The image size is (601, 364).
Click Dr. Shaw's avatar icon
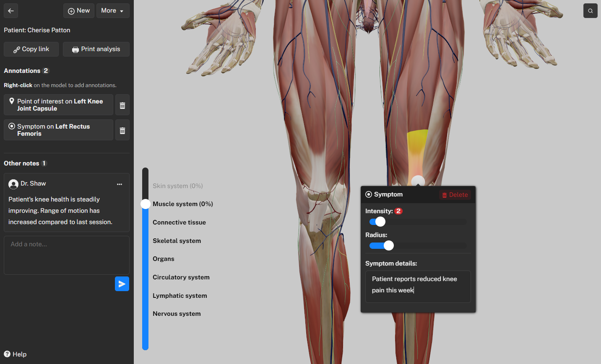click(x=13, y=184)
